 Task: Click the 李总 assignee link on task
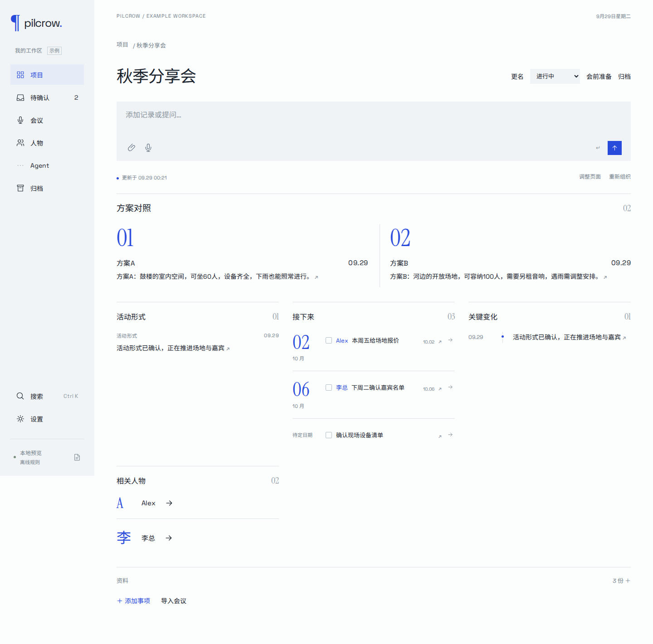point(342,388)
